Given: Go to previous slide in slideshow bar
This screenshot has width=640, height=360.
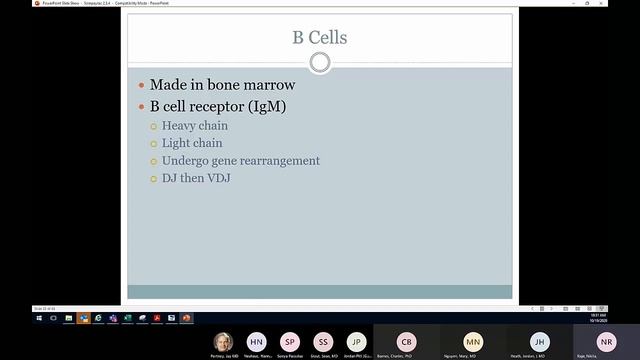Looking at the screenshot, I should point(532,309).
